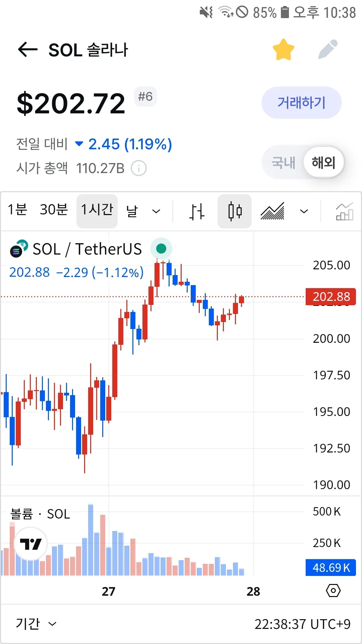Viewport: 362px width, 644px height.
Task: Select the 1분 interval tab
Action: pos(17,210)
